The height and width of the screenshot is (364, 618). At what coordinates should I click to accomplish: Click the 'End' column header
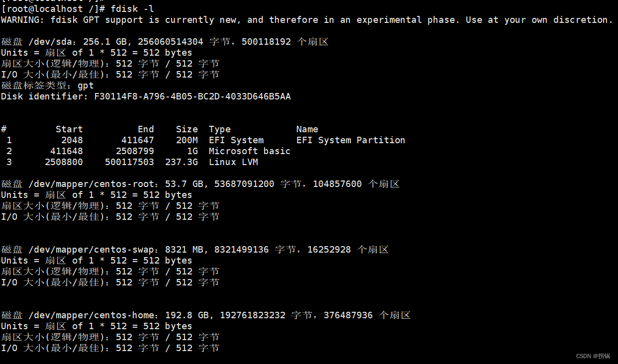pos(146,129)
